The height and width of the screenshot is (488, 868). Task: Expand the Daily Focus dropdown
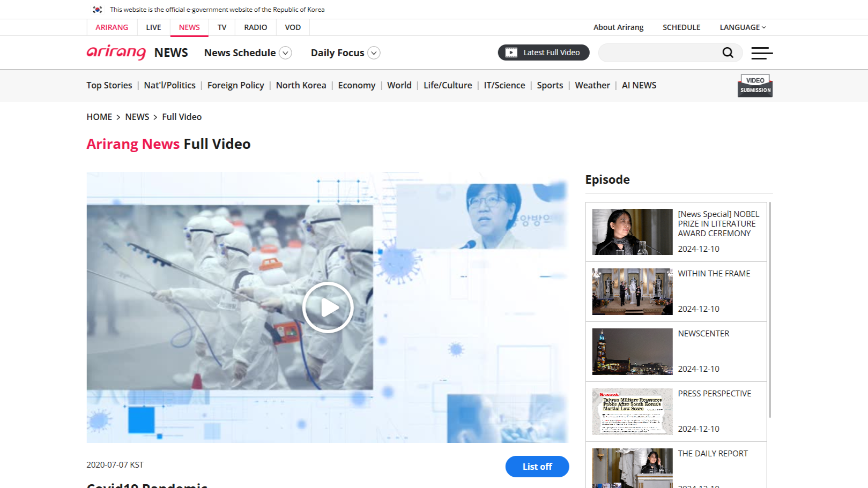pyautogui.click(x=374, y=53)
